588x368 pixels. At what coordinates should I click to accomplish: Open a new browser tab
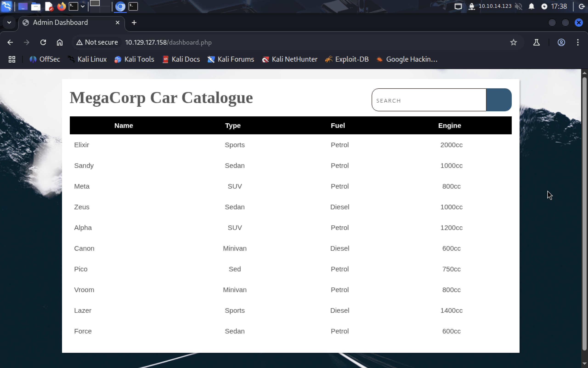(134, 23)
